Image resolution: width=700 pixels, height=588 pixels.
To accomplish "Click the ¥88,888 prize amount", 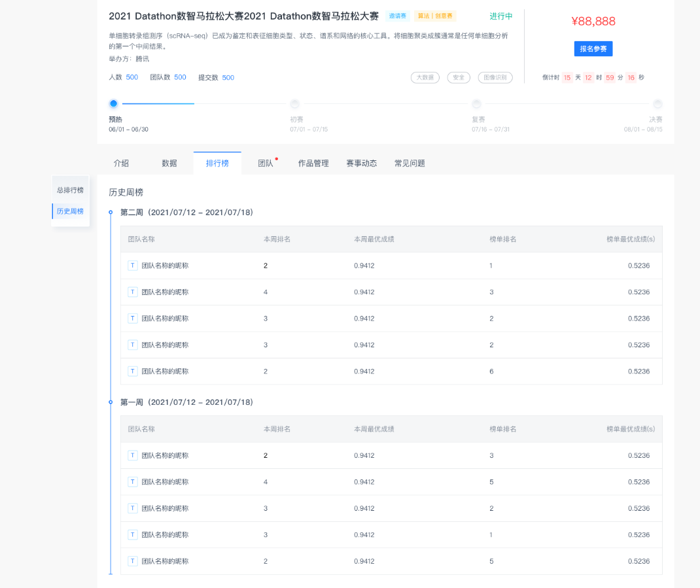I will 593,22.
